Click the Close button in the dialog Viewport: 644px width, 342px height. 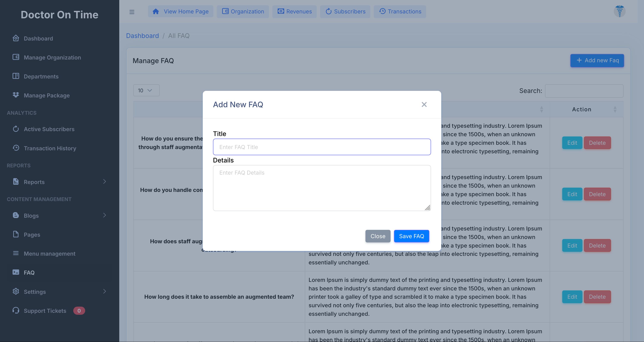[x=378, y=236]
